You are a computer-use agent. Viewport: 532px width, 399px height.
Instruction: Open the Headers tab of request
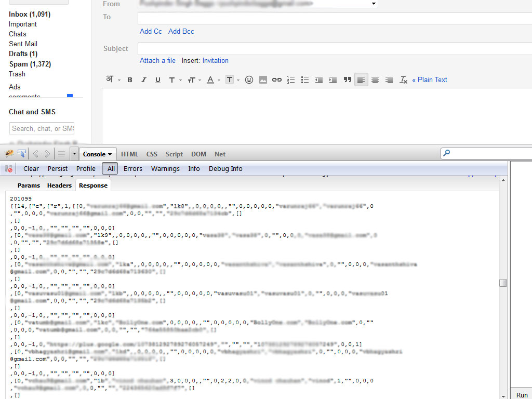59,185
